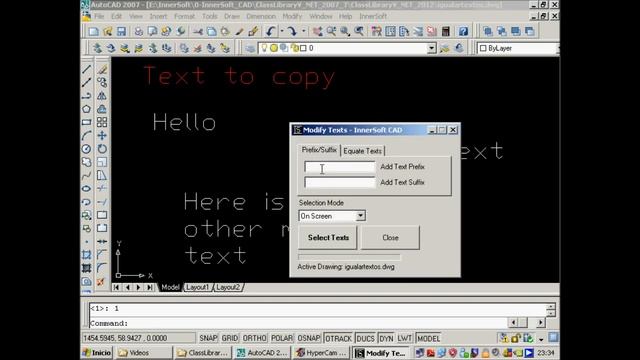The image size is (640, 360).
Task: Create a new drawing with the New icon
Action: (x=93, y=31)
